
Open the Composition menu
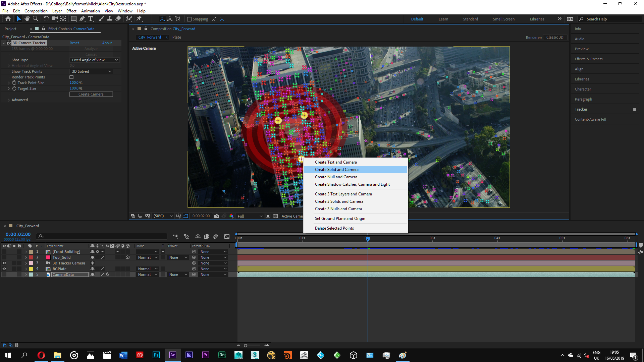point(36,11)
